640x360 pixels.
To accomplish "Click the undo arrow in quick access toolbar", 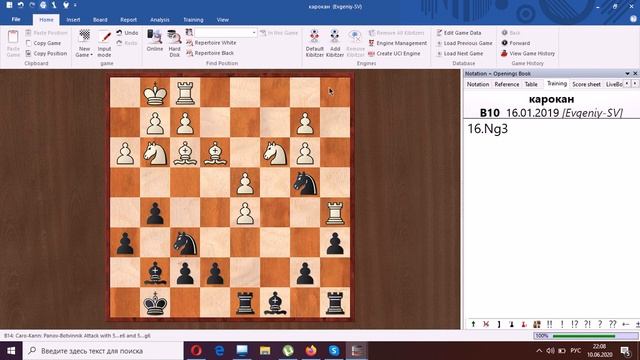I will [20, 5].
